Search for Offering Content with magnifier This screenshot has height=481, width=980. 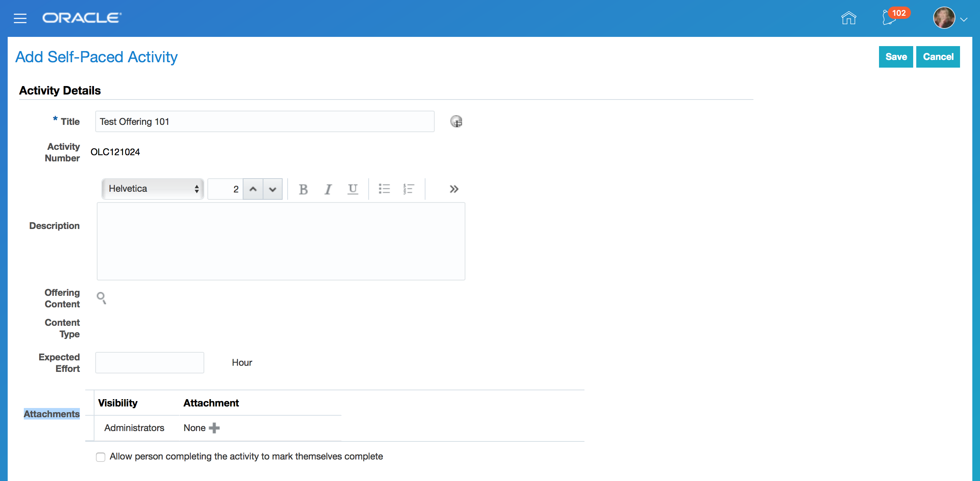click(x=101, y=298)
